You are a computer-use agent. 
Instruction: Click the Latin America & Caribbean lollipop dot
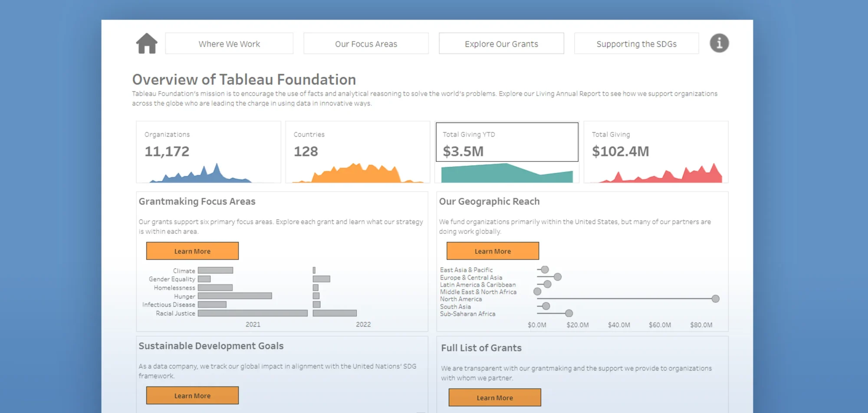point(547,284)
